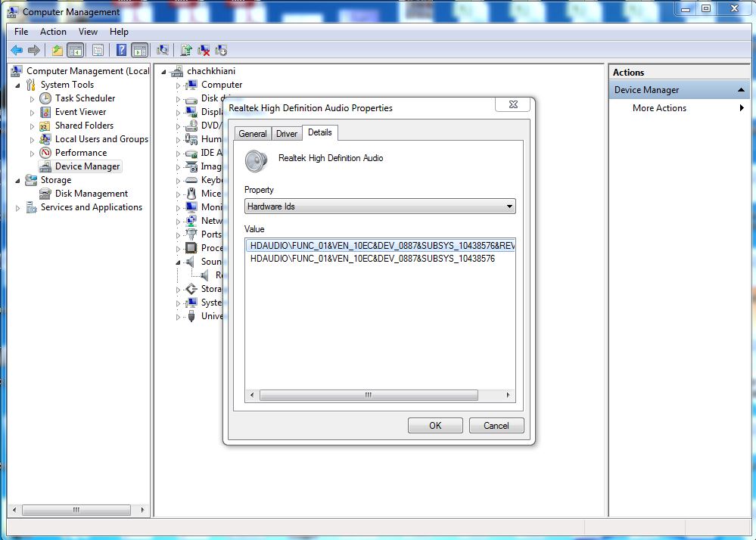Open the More Actions submenu arrow
756x540 pixels.
tap(742, 108)
